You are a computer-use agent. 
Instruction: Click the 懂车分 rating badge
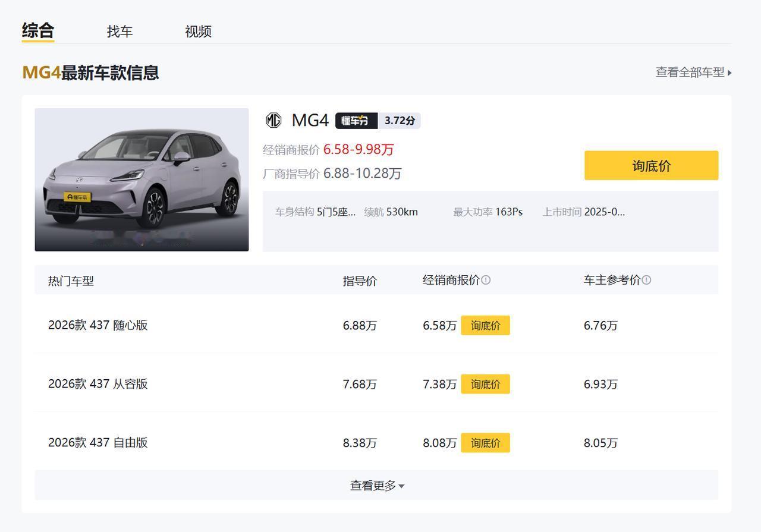pos(356,121)
